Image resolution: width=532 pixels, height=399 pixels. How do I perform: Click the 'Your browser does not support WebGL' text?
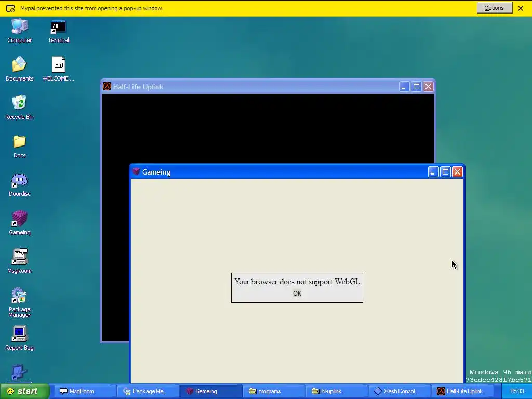tap(297, 282)
